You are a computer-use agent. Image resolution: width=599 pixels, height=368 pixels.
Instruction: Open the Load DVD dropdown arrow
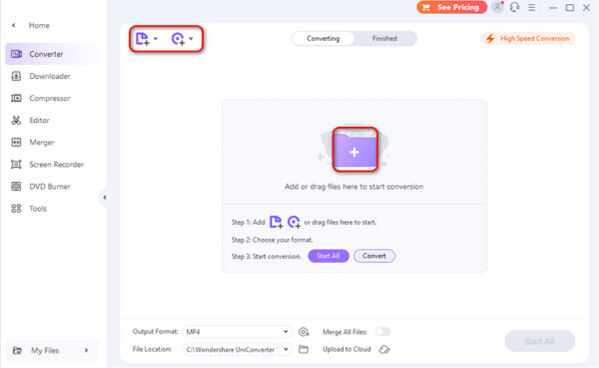191,39
